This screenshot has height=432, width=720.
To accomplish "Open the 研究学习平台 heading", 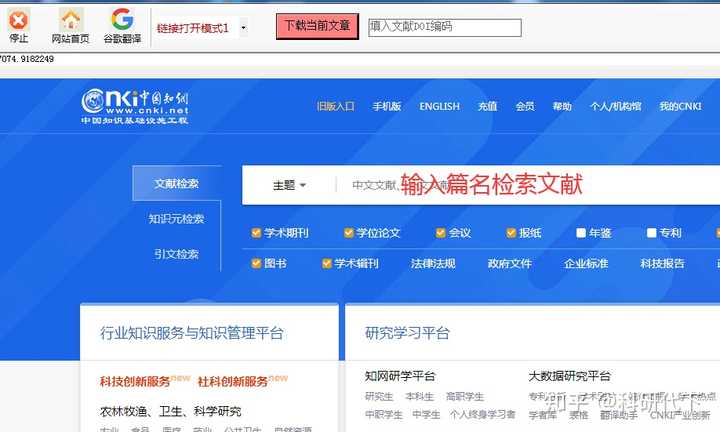I will (407, 333).
